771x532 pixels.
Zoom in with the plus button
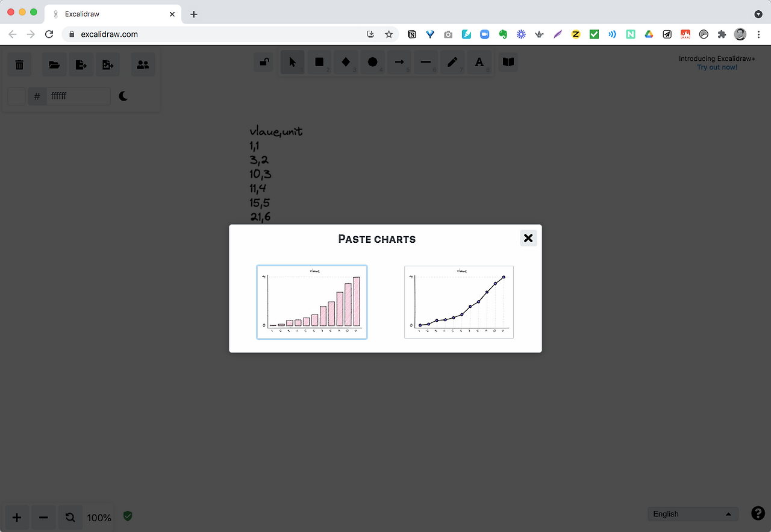17,518
